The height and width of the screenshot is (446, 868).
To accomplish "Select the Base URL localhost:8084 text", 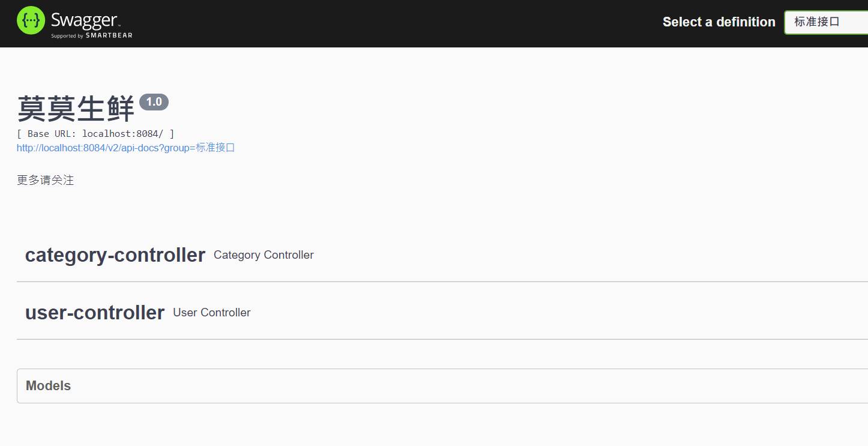I will point(95,133).
